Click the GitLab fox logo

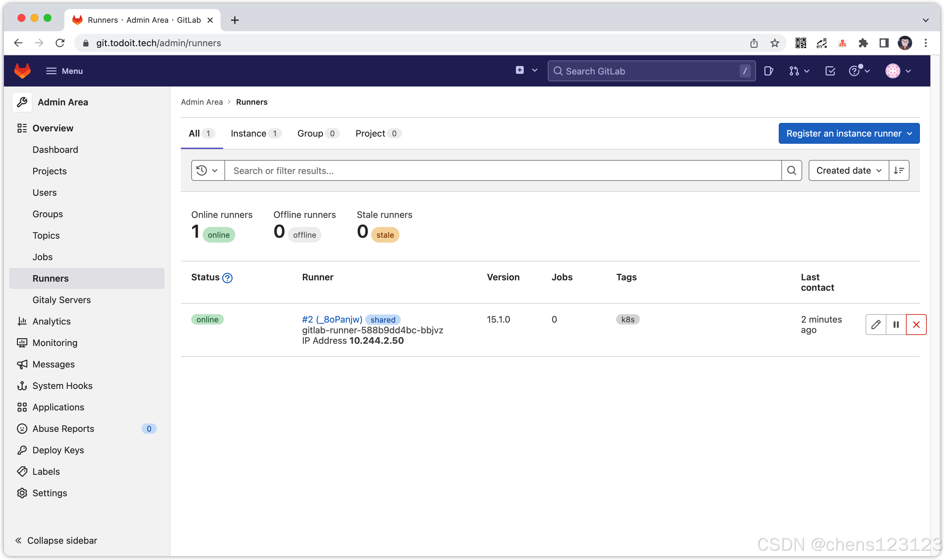pos(22,71)
